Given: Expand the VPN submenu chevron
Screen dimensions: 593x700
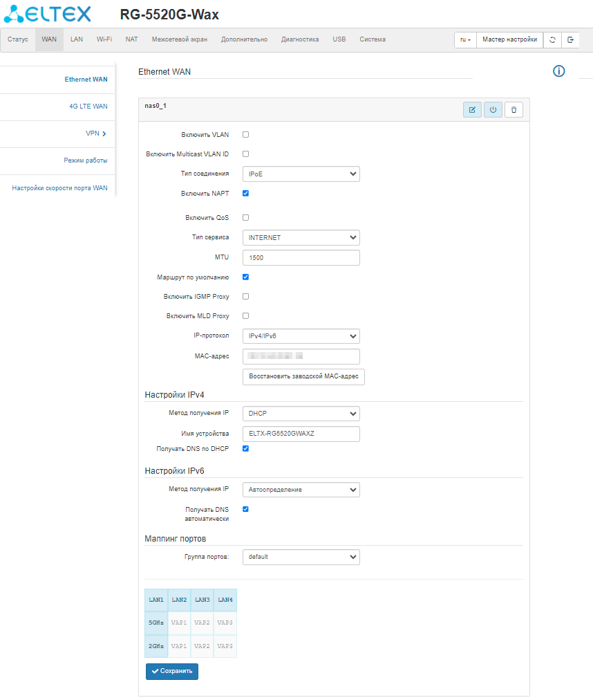Looking at the screenshot, I should pyautogui.click(x=104, y=133).
